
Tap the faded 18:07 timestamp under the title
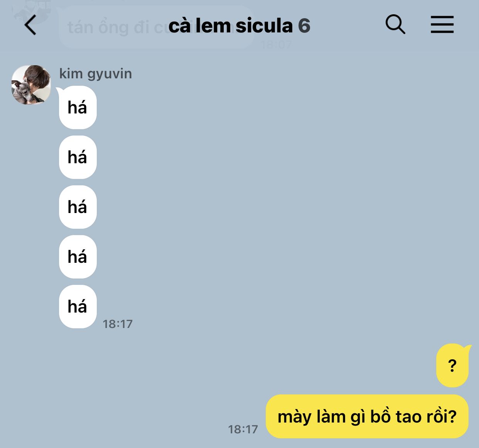click(x=276, y=45)
